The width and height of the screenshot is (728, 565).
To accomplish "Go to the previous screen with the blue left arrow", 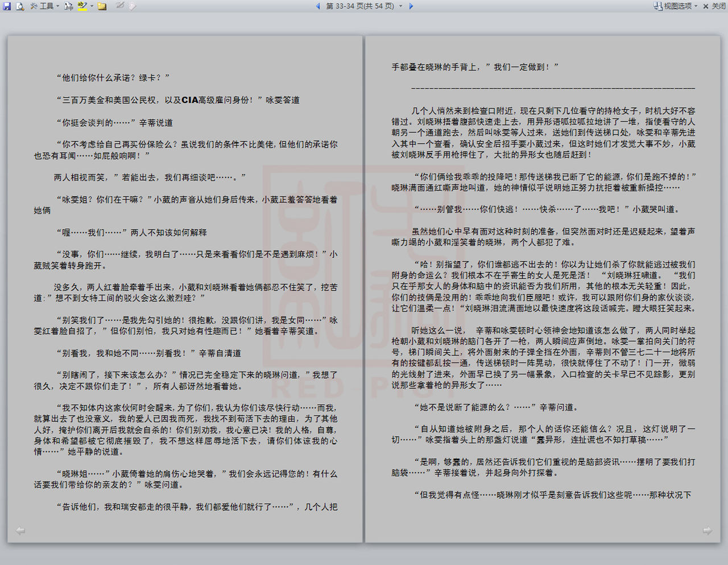I will (x=318, y=6).
